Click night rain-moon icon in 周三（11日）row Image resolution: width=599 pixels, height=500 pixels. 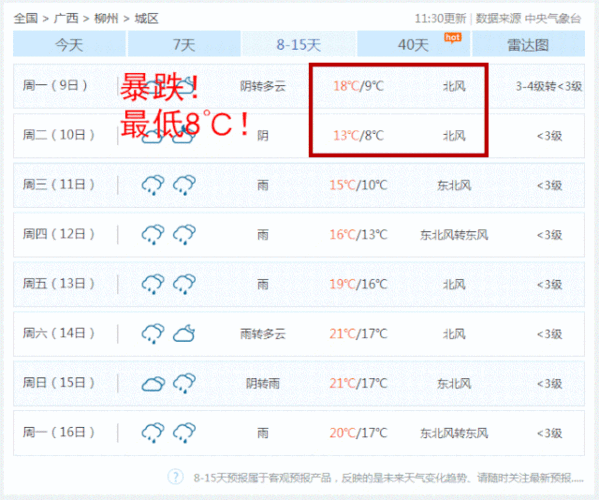coord(185,185)
